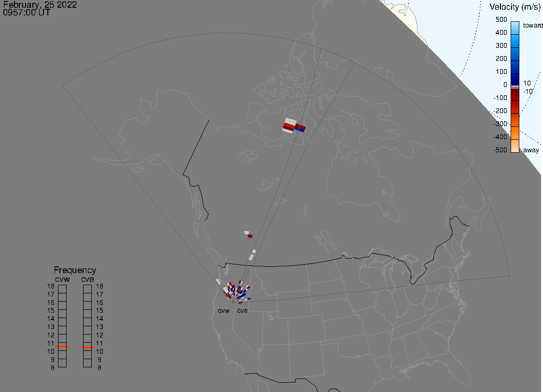
Task: Click the 'toward' label on the velocity scale
Action: pyautogui.click(x=532, y=25)
